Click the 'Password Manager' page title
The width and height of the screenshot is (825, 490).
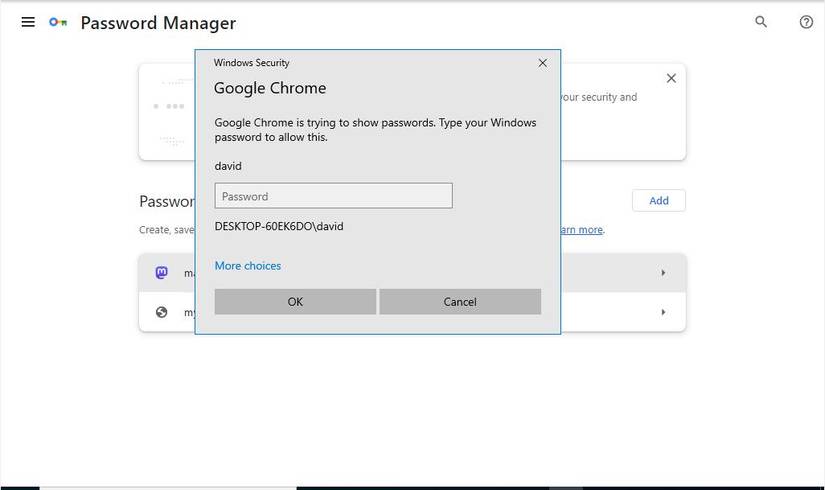158,23
